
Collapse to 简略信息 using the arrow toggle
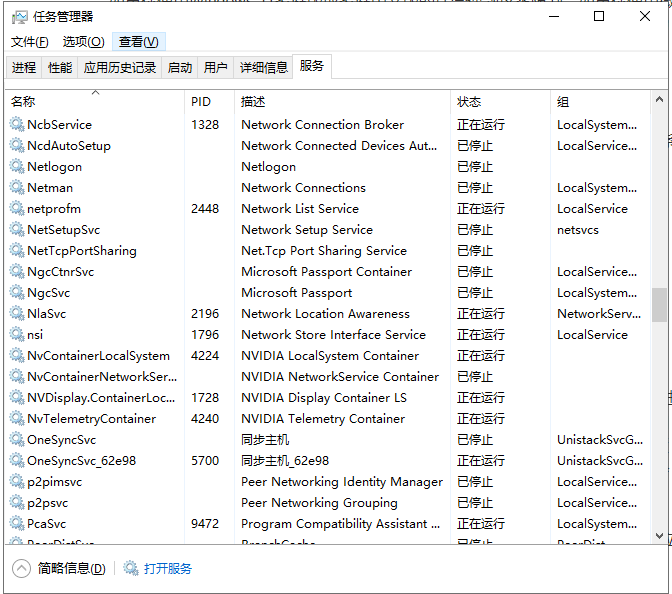22,569
